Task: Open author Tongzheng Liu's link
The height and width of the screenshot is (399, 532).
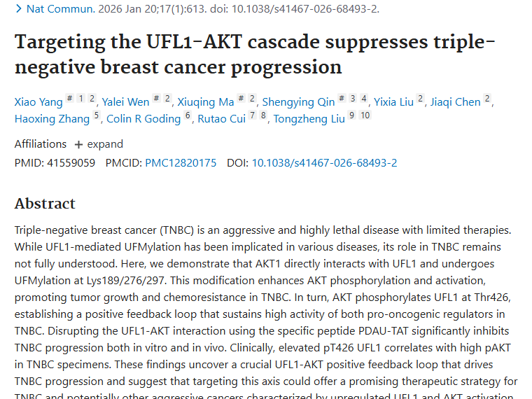Action: pyautogui.click(x=309, y=119)
